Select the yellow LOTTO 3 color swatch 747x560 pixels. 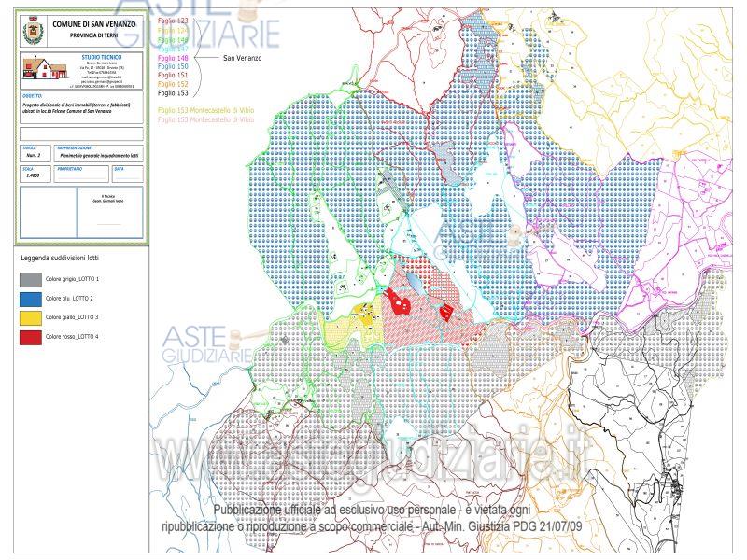pos(31,317)
